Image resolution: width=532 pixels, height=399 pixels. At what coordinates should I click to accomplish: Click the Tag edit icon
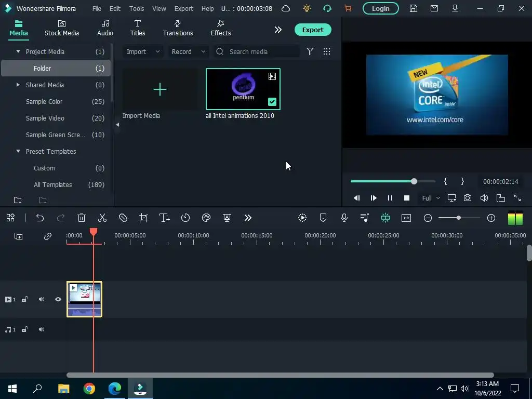pos(123,218)
